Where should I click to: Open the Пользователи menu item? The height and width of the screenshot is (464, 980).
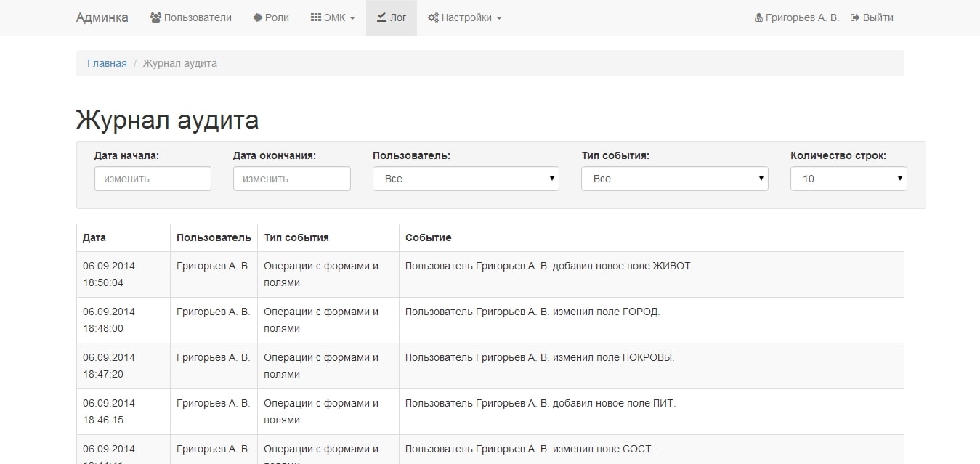tap(191, 17)
